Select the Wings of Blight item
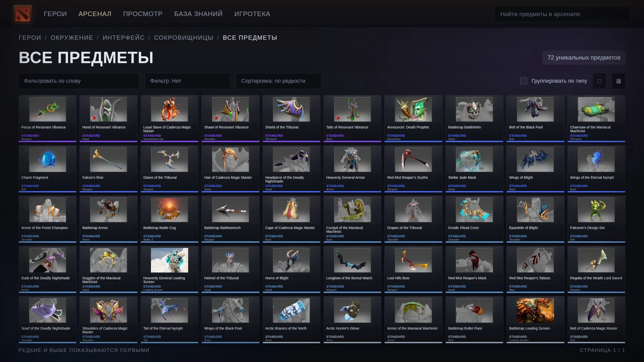 click(535, 169)
